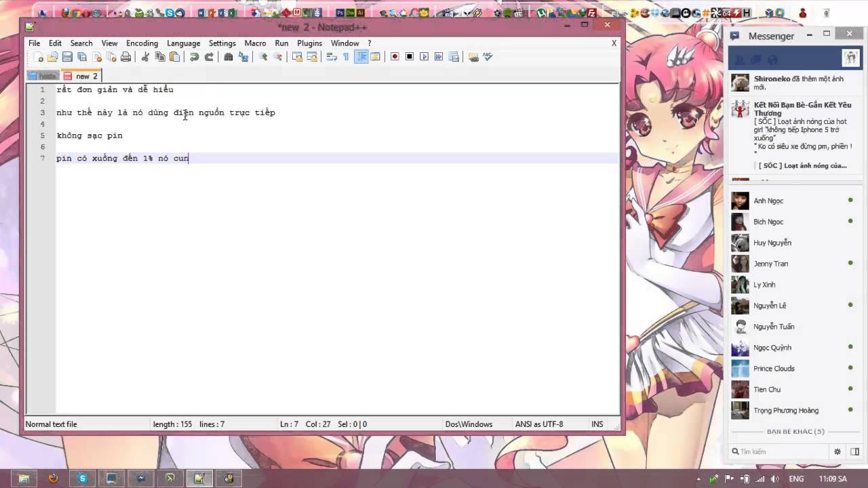868x488 pixels.
Task: Open the Encoding menu
Action: click(x=142, y=43)
